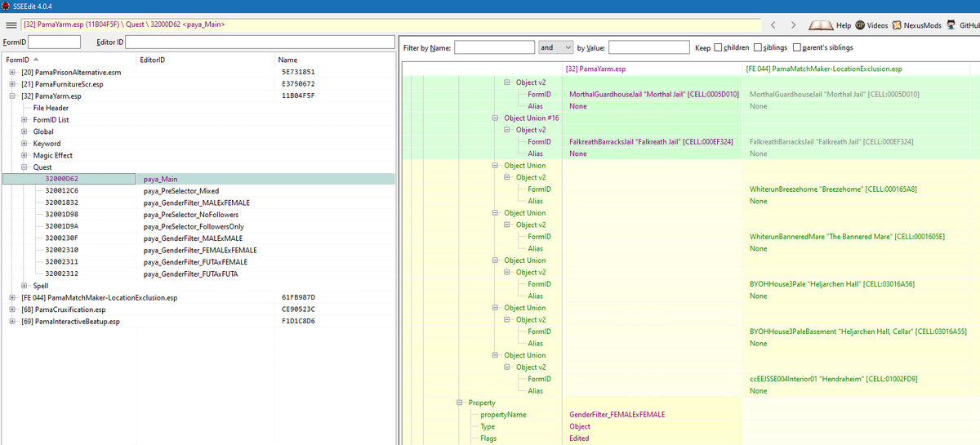
Task: Open the Help book link
Action: click(x=829, y=25)
